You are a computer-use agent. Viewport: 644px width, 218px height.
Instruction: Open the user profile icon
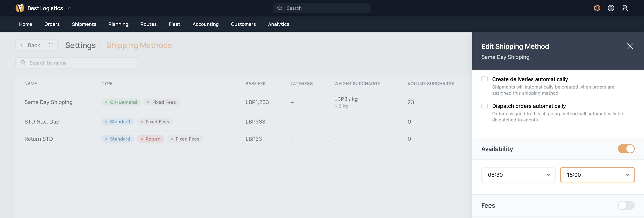pyautogui.click(x=624, y=8)
